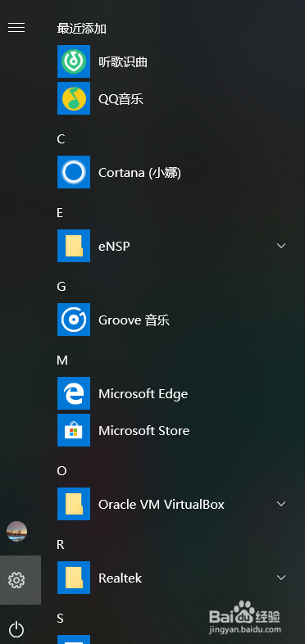The width and height of the screenshot is (305, 644).
Task: Open the power options icon
Action: pos(16,629)
